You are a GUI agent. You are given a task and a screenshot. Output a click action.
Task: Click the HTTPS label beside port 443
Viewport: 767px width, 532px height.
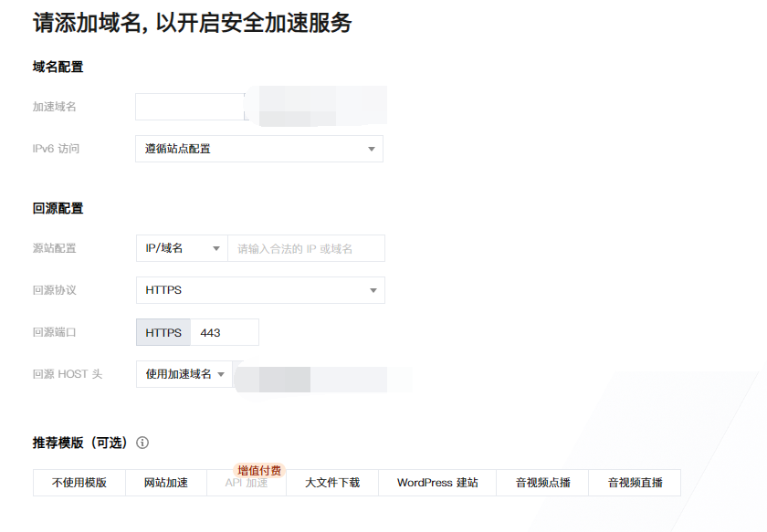click(x=163, y=332)
